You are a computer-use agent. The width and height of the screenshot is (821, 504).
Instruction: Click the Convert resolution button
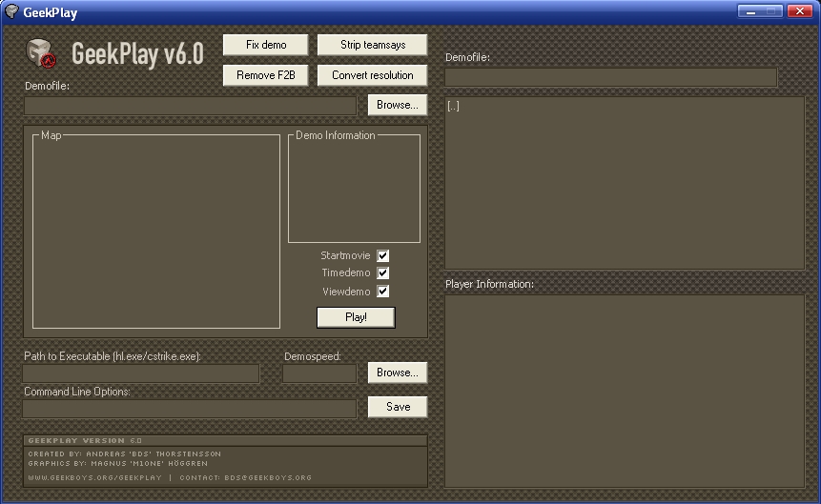tap(372, 75)
